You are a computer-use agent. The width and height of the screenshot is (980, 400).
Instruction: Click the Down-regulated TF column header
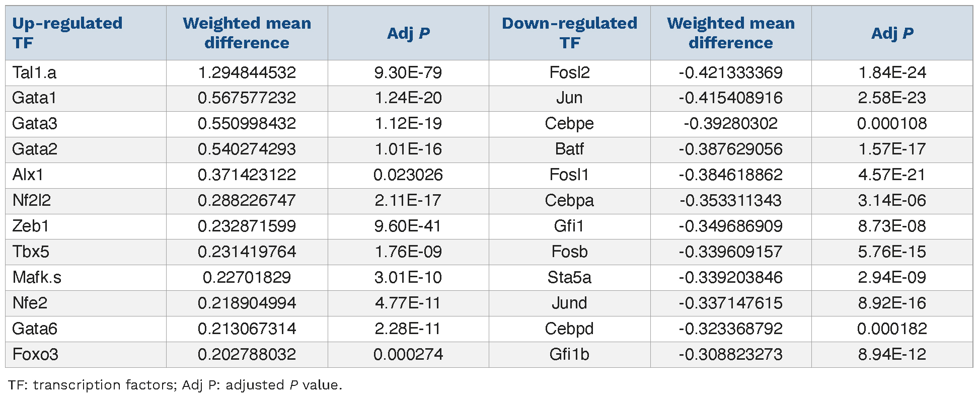point(569,33)
